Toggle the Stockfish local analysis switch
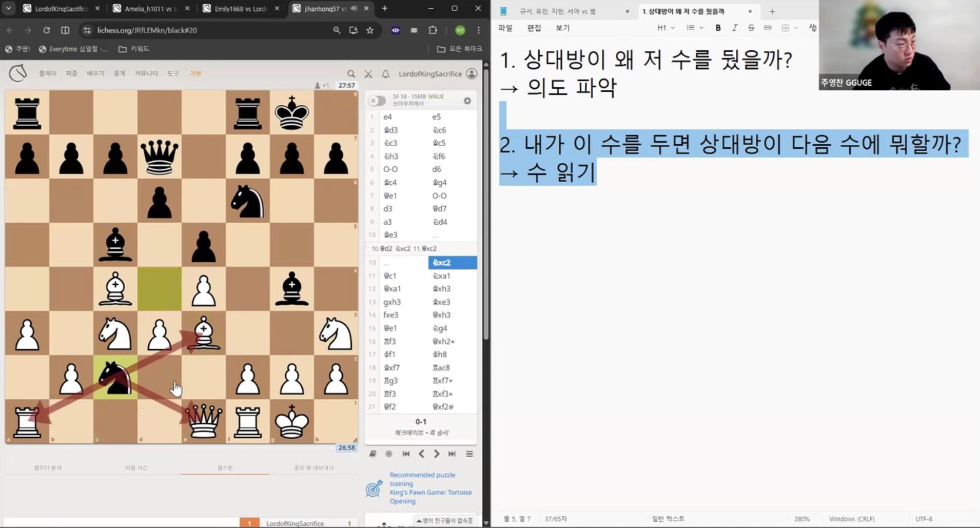 tap(377, 101)
